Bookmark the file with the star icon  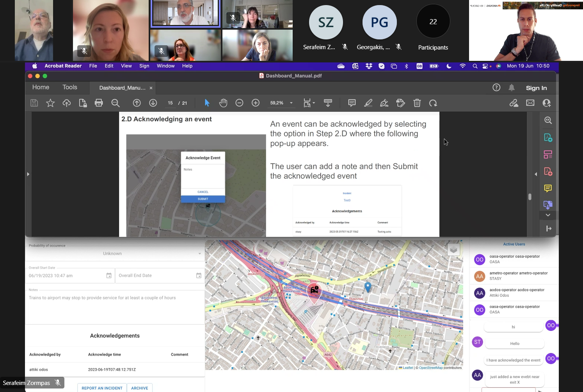[50, 103]
